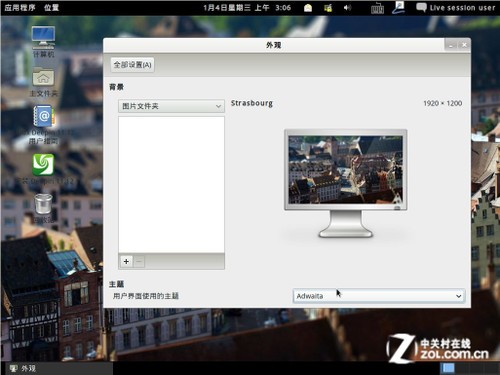Click the wallpaper preview monitor thumbnail
The width and height of the screenshot is (500, 375).
pos(345,183)
